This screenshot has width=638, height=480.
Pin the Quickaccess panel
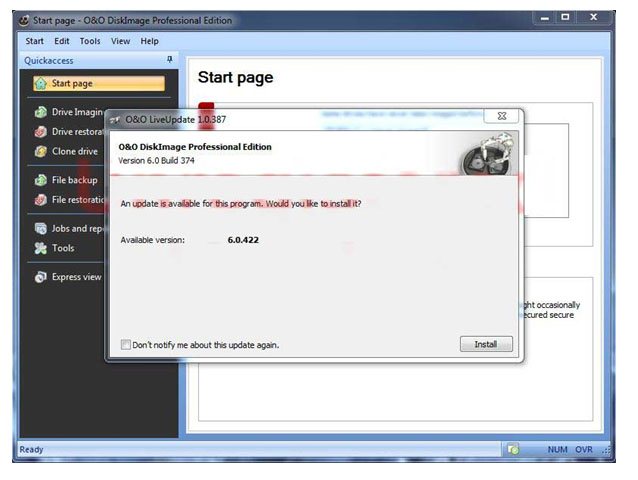coord(170,60)
